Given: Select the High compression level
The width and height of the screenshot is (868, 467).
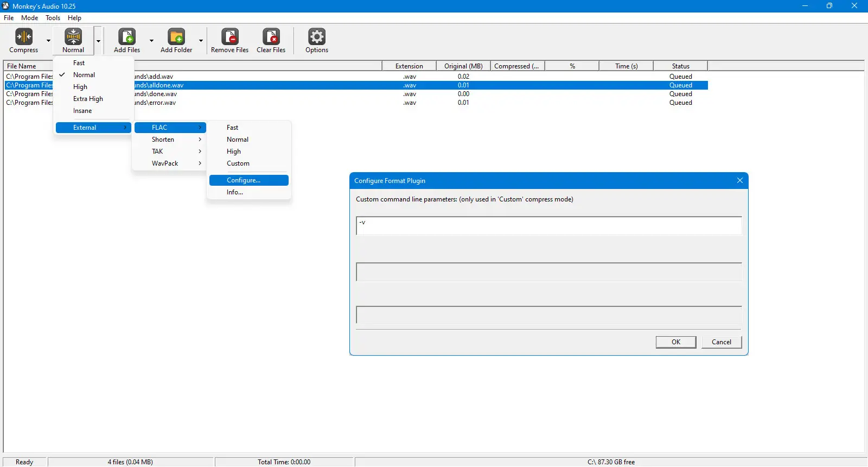Looking at the screenshot, I should (93, 87).
